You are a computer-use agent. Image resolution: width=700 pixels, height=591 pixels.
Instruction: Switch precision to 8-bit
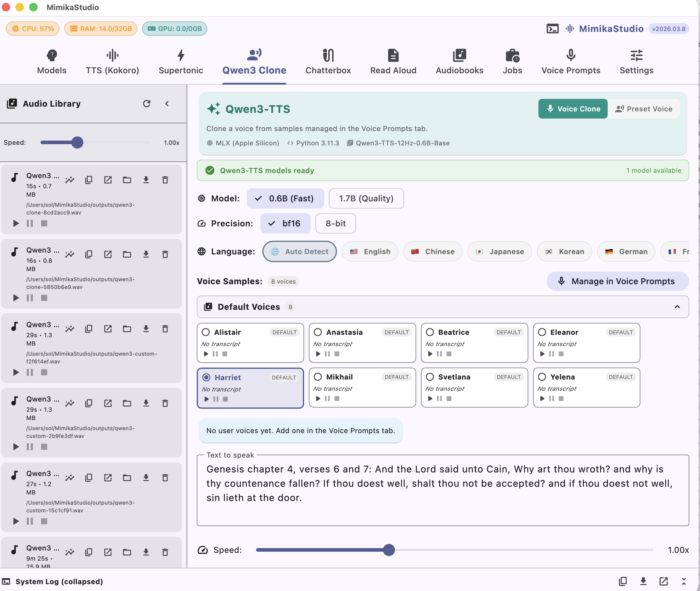click(x=335, y=223)
